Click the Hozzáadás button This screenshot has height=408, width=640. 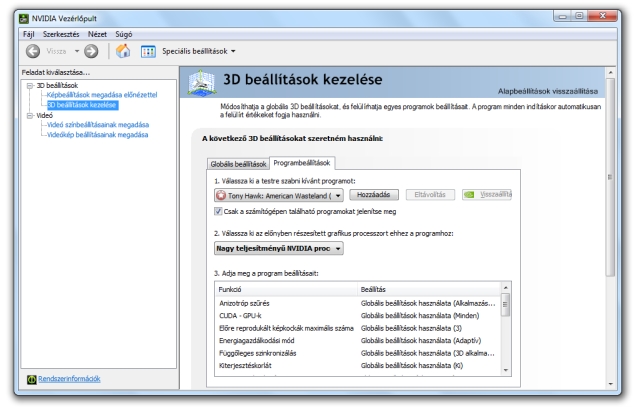pos(373,195)
